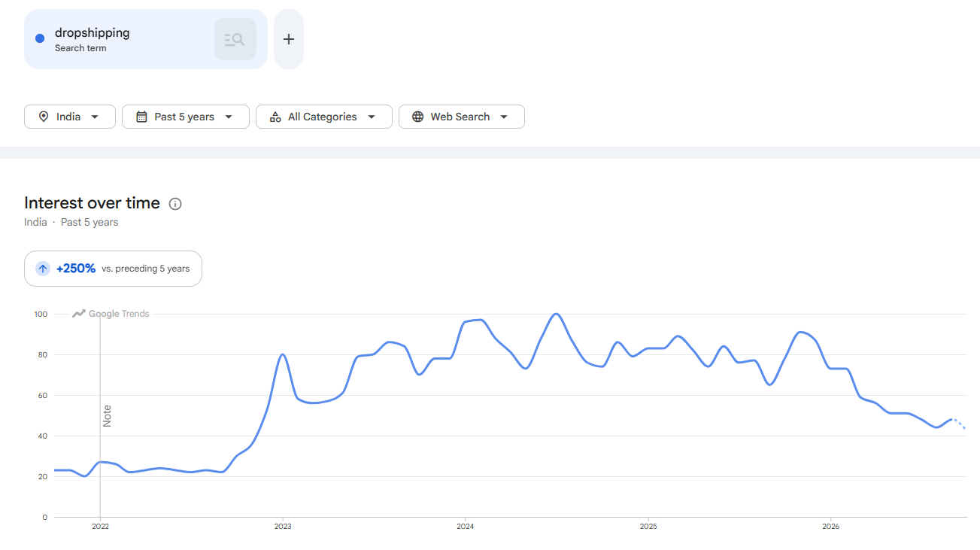This screenshot has height=550, width=980.
Task: Click the Note marker on the chart
Action: 107,416
